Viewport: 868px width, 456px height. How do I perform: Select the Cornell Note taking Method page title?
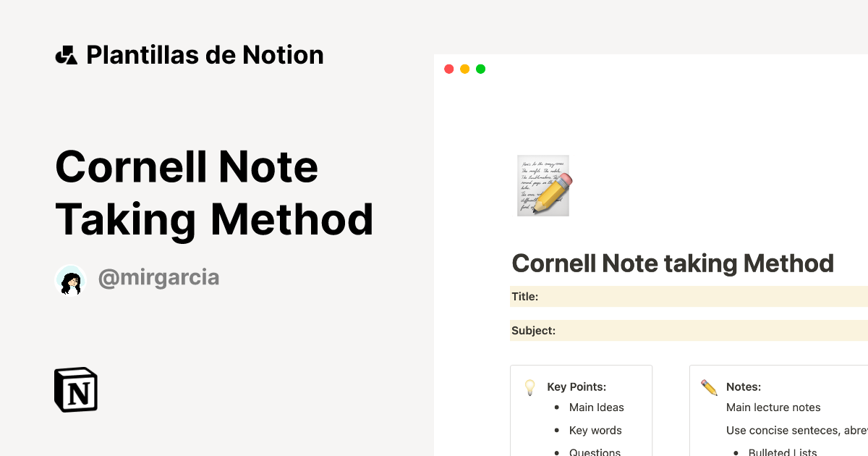(672, 263)
